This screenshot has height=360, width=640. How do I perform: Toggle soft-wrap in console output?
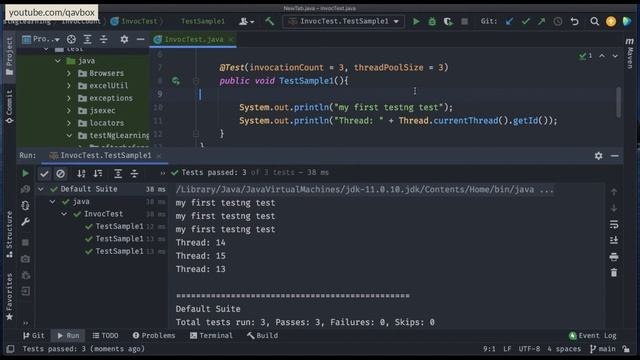tap(614, 224)
